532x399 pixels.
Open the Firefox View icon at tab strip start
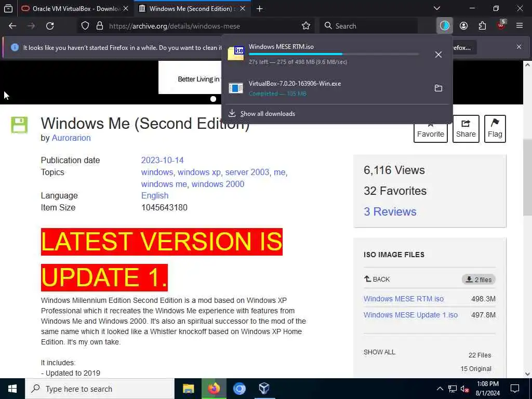pyautogui.click(x=8, y=8)
